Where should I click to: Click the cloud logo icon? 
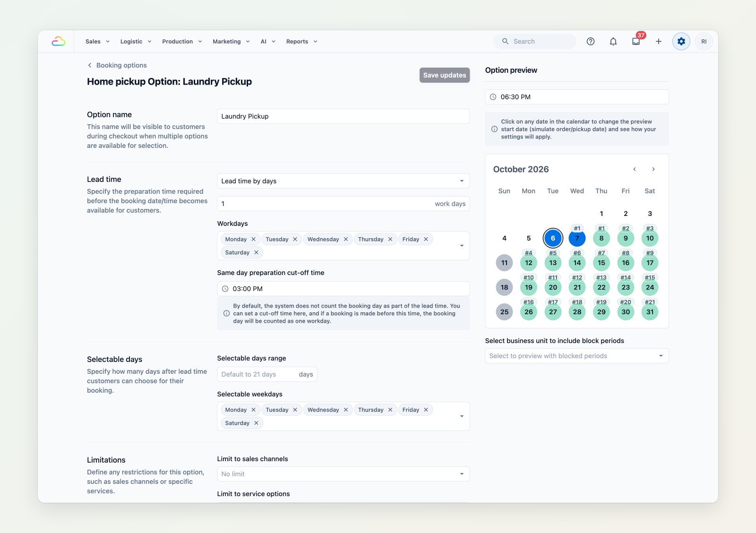point(58,42)
